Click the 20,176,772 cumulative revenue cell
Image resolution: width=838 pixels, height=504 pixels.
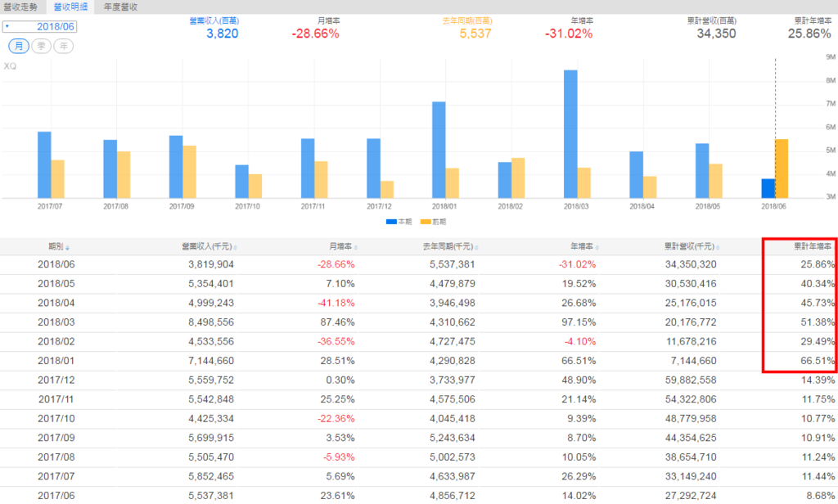tap(691, 322)
